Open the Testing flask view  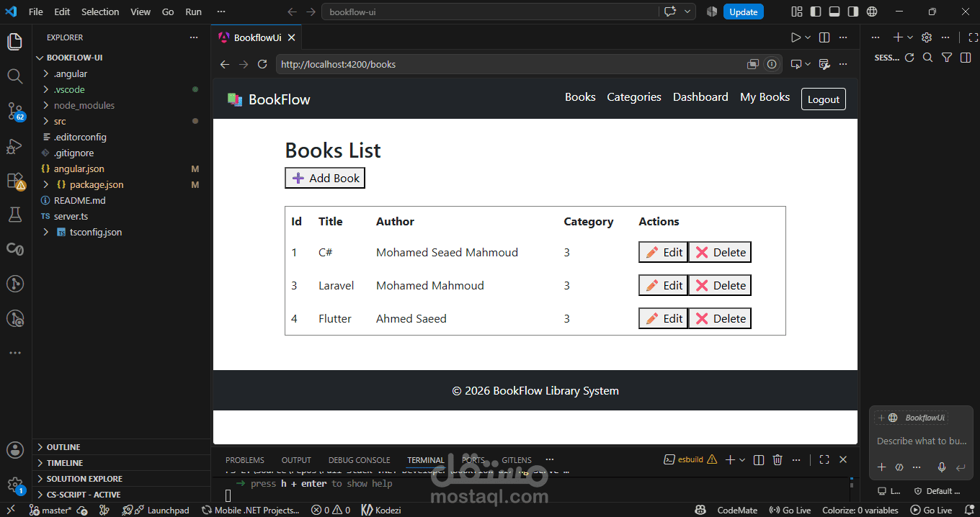(x=14, y=214)
